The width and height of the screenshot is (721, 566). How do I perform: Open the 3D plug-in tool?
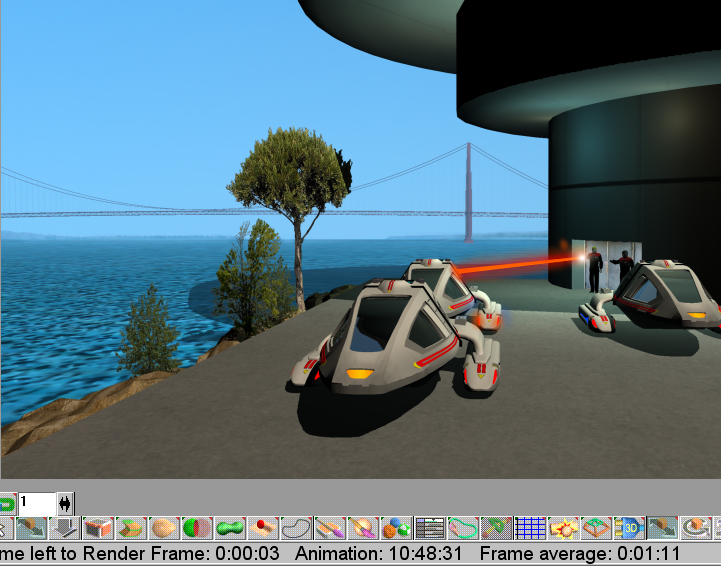pos(629,528)
